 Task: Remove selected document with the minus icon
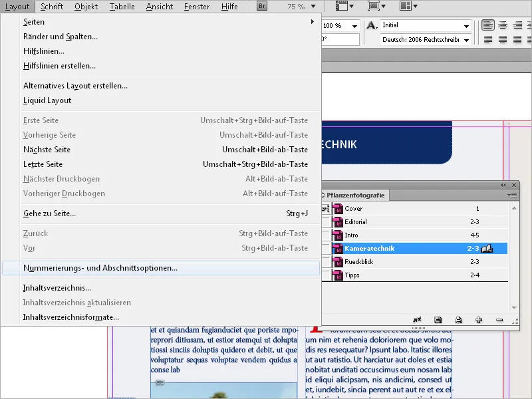tap(499, 321)
